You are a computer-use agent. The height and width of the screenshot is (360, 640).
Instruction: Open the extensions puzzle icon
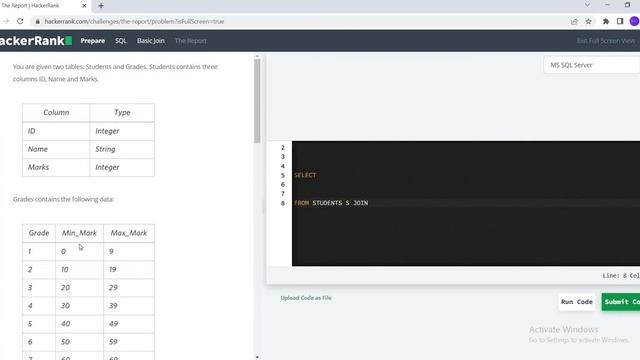click(x=606, y=21)
